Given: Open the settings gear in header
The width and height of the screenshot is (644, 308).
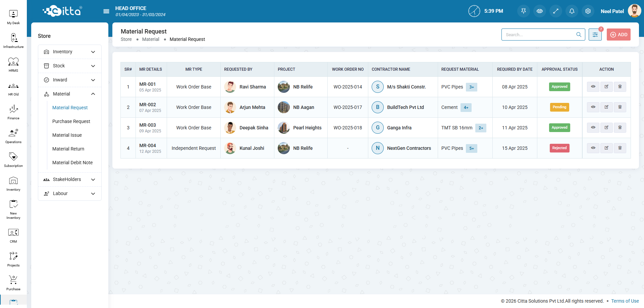Looking at the screenshot, I should tap(588, 11).
